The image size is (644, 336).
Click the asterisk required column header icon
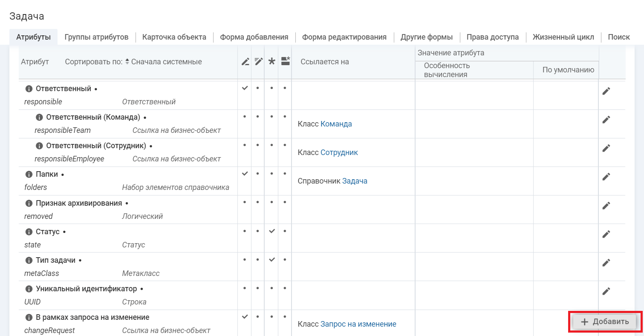click(271, 61)
